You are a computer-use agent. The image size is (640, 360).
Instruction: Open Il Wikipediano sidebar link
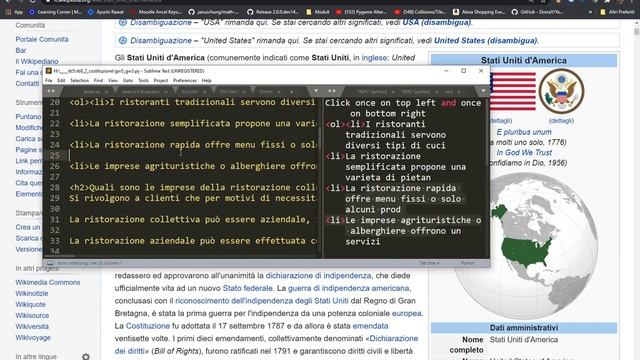[37, 61]
